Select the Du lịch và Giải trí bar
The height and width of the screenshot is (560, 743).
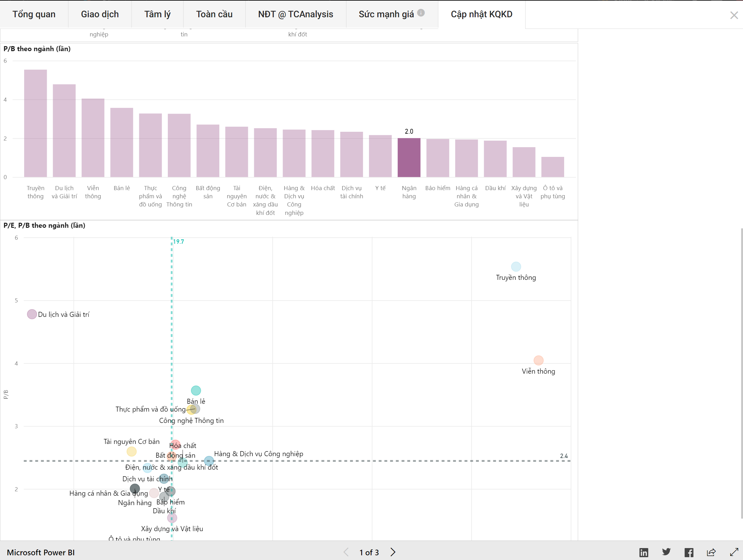pos(64,131)
